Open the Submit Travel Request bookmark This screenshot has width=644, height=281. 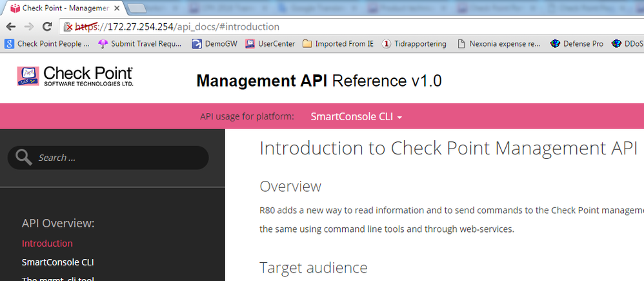pyautogui.click(x=139, y=44)
